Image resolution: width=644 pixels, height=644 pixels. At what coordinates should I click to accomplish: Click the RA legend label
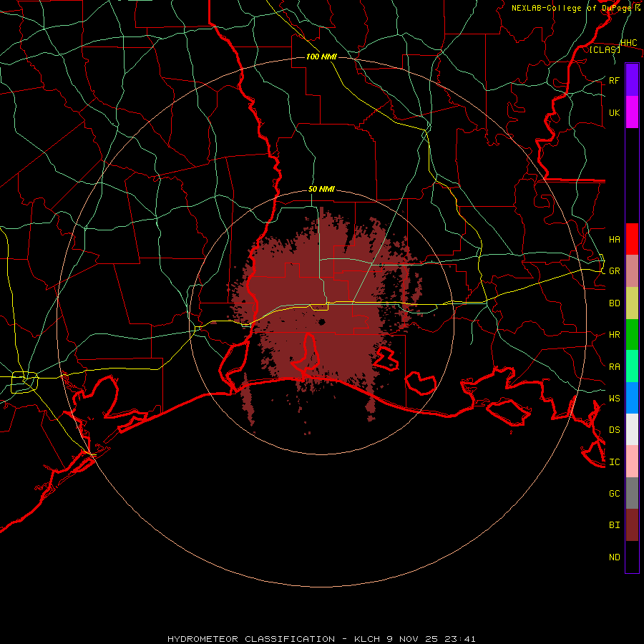pyautogui.click(x=614, y=367)
